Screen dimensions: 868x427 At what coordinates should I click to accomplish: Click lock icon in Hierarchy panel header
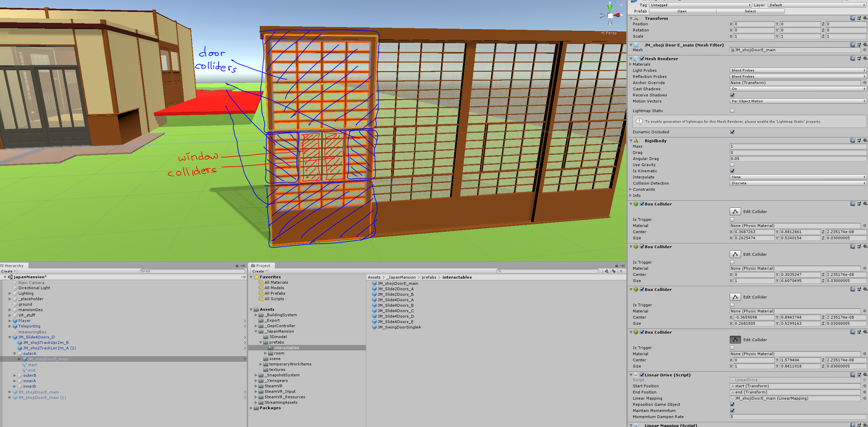click(237, 266)
